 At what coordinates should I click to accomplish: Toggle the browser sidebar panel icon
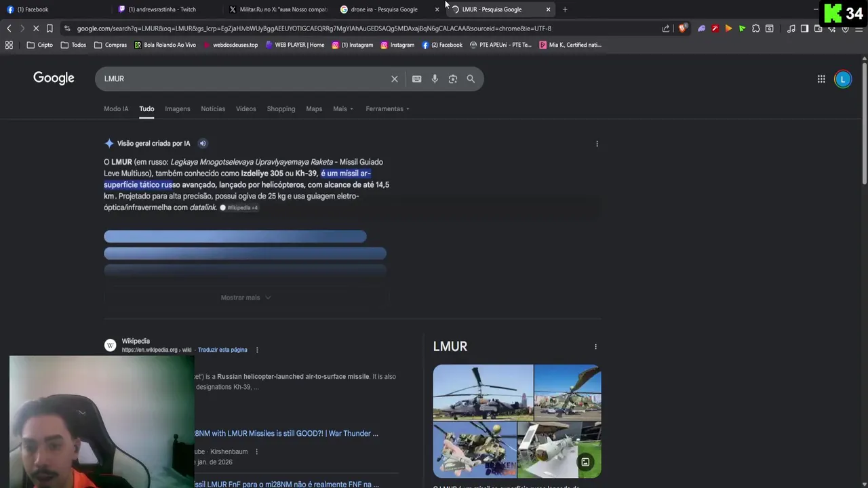[804, 28]
